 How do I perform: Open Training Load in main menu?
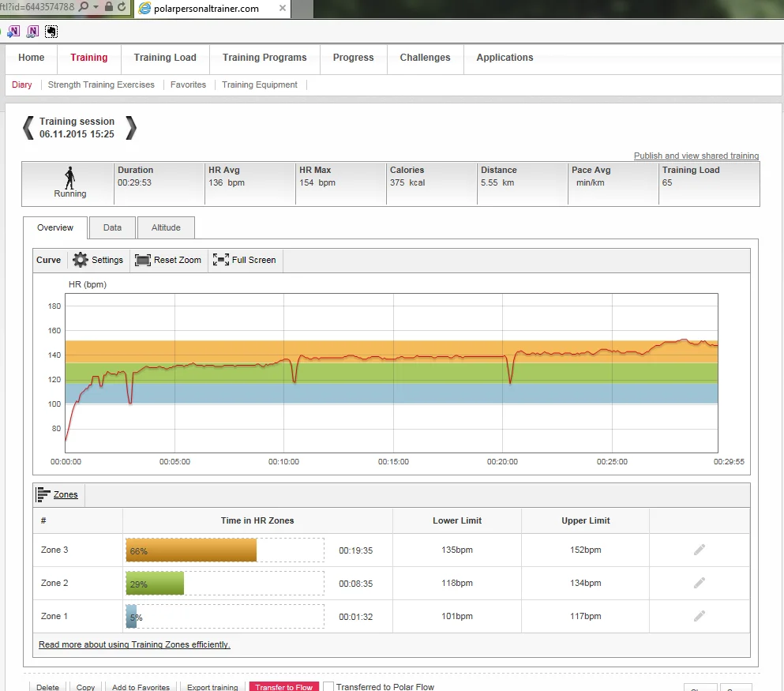tap(165, 58)
